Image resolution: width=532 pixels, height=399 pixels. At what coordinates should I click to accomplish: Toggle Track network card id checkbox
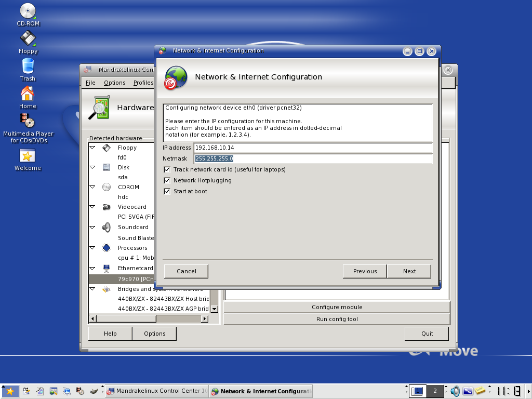167,169
